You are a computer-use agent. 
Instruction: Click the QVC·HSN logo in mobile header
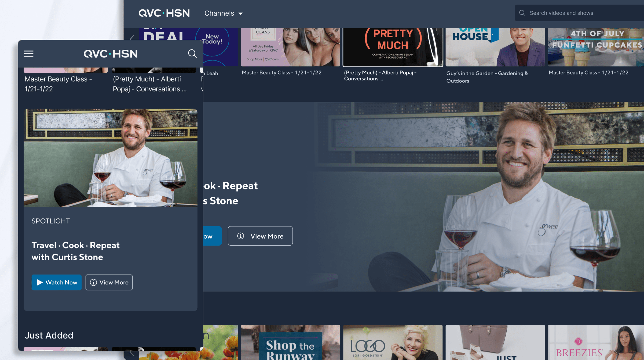coord(111,54)
